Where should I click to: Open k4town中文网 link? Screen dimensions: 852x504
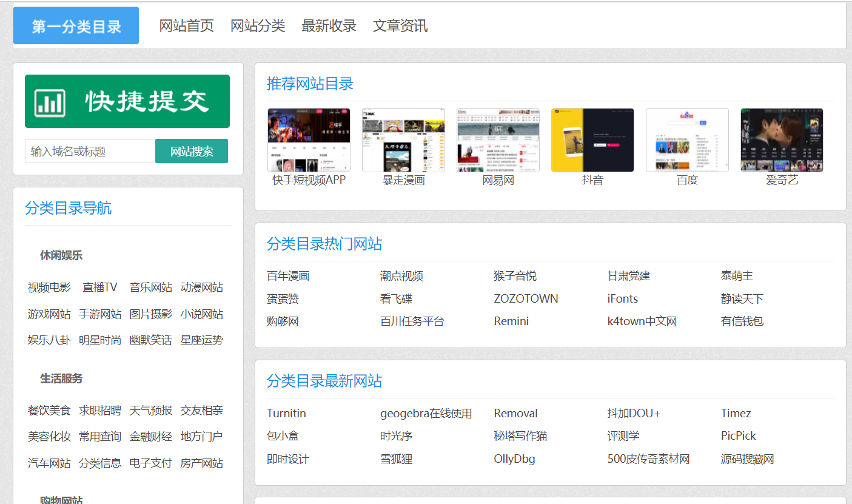click(642, 321)
